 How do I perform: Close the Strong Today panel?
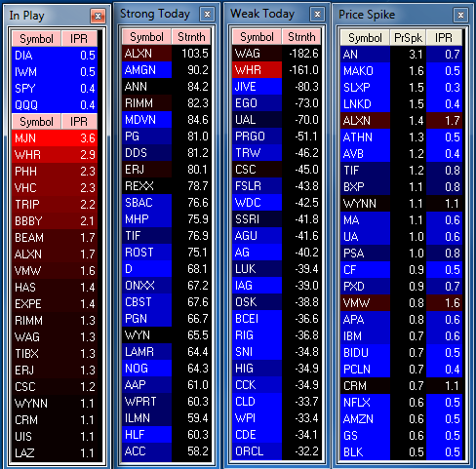click(x=207, y=15)
